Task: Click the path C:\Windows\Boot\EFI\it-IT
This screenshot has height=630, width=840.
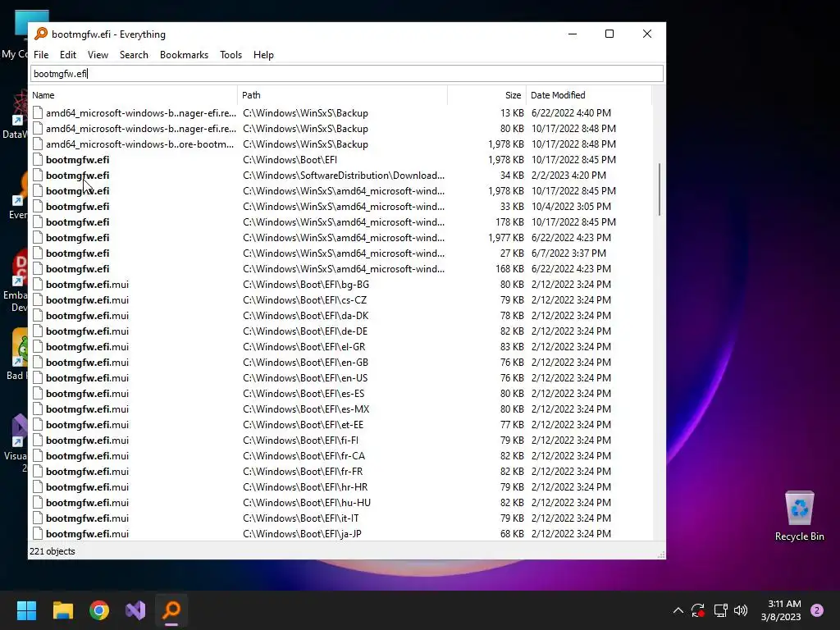Action: coord(300,518)
